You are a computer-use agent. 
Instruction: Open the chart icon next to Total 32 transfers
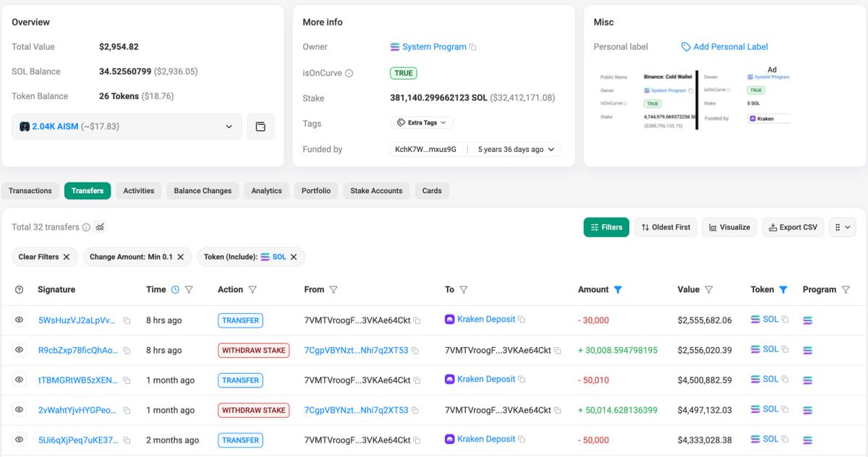click(x=100, y=227)
